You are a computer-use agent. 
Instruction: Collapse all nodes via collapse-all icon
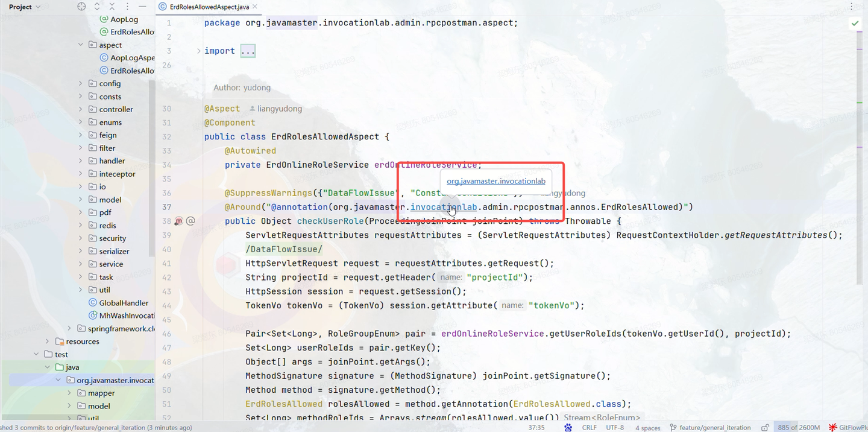pos(113,7)
